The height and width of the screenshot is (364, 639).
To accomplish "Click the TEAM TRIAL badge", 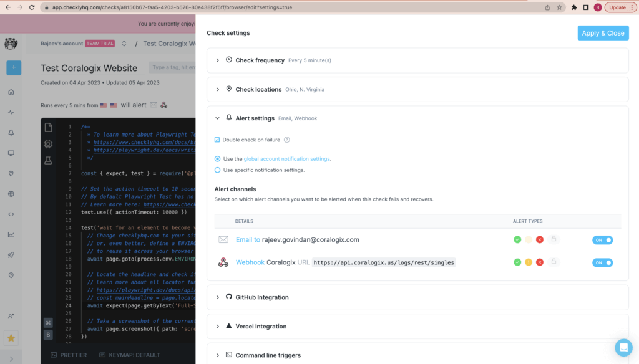I will coord(100,44).
